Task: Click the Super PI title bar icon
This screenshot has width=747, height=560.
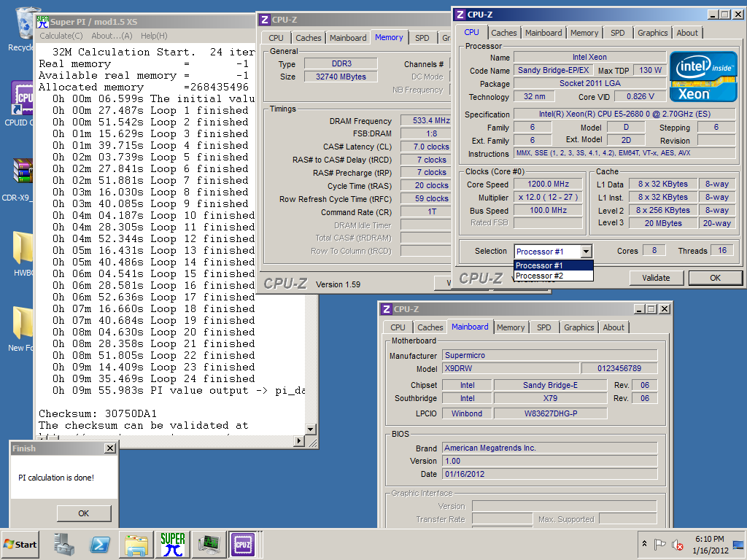Action: (x=43, y=21)
